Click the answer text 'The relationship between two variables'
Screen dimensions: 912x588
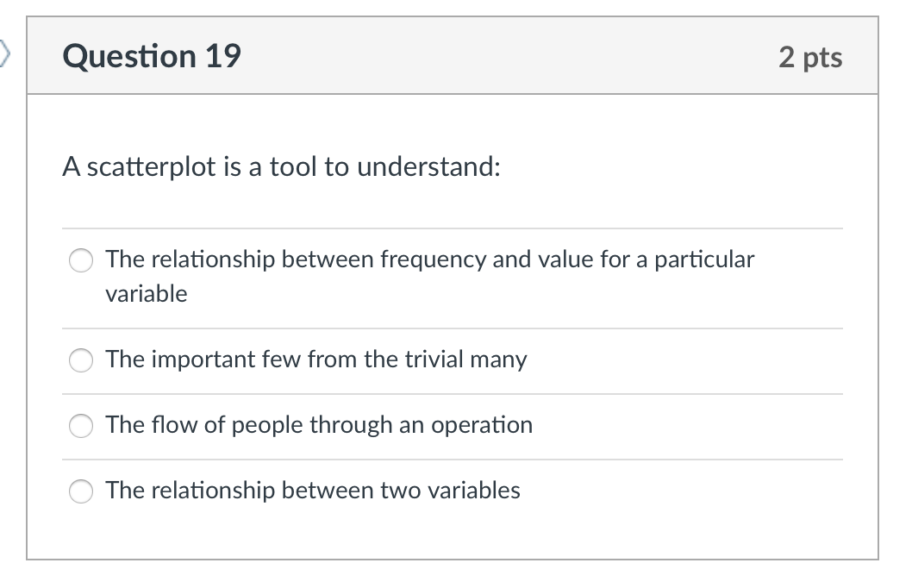pyautogui.click(x=313, y=491)
